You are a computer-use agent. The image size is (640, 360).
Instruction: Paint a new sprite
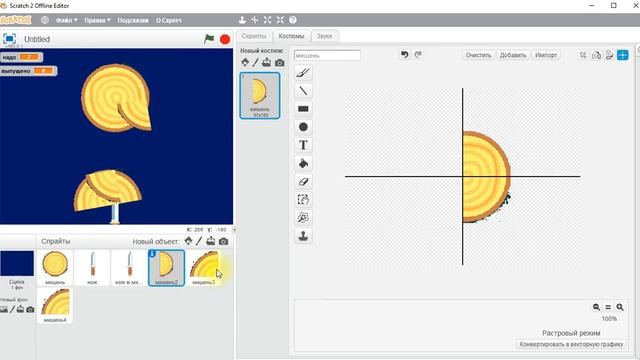(x=199, y=241)
